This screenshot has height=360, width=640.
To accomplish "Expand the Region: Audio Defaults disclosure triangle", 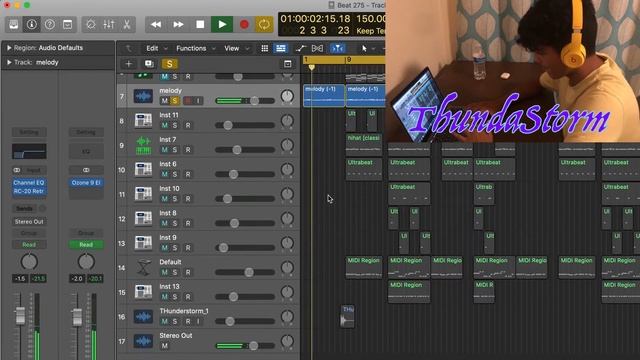I will tap(9, 48).
